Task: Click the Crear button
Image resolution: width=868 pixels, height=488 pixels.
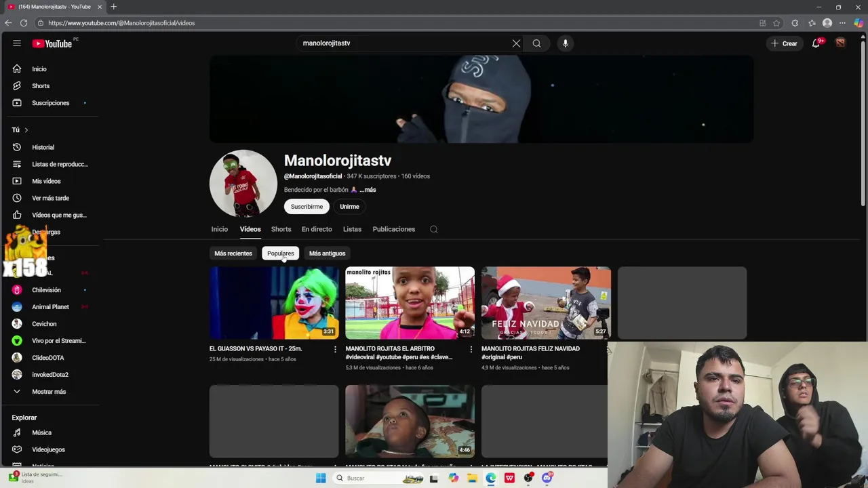Action: tap(784, 43)
